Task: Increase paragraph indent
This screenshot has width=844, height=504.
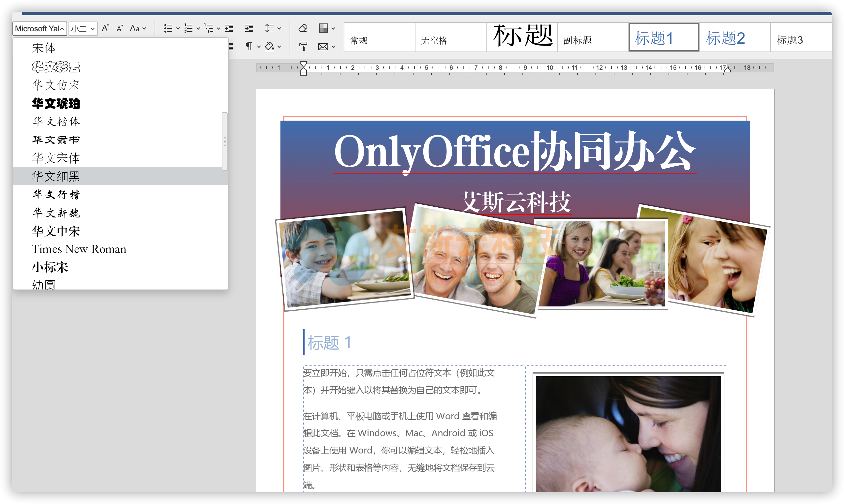Action: 249,28
